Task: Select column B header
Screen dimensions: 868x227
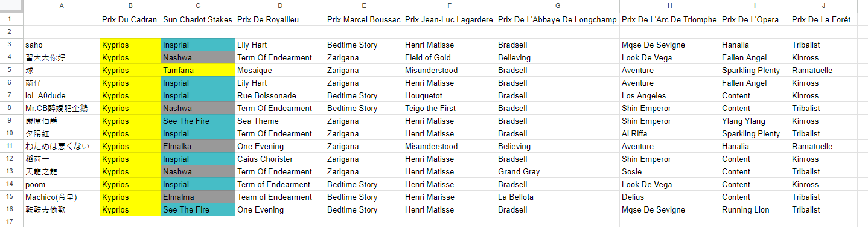Action: click(x=130, y=6)
